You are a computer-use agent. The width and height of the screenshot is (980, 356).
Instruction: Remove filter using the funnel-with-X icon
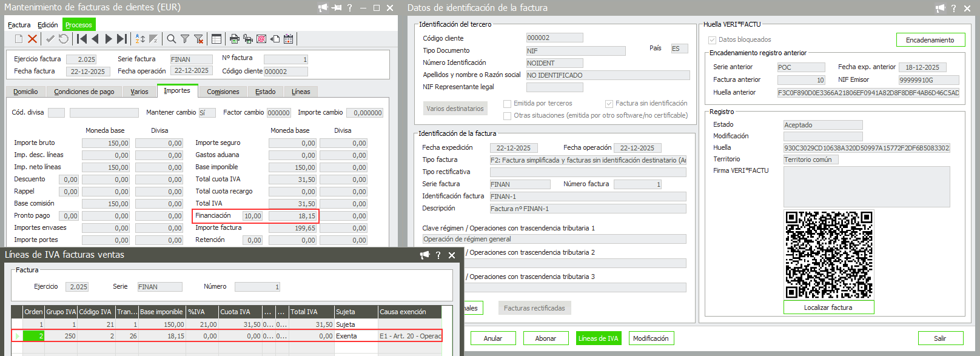198,39
